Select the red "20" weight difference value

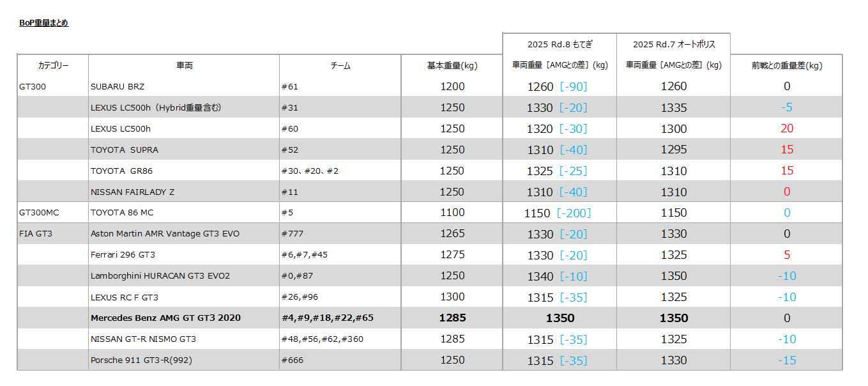[x=786, y=129]
